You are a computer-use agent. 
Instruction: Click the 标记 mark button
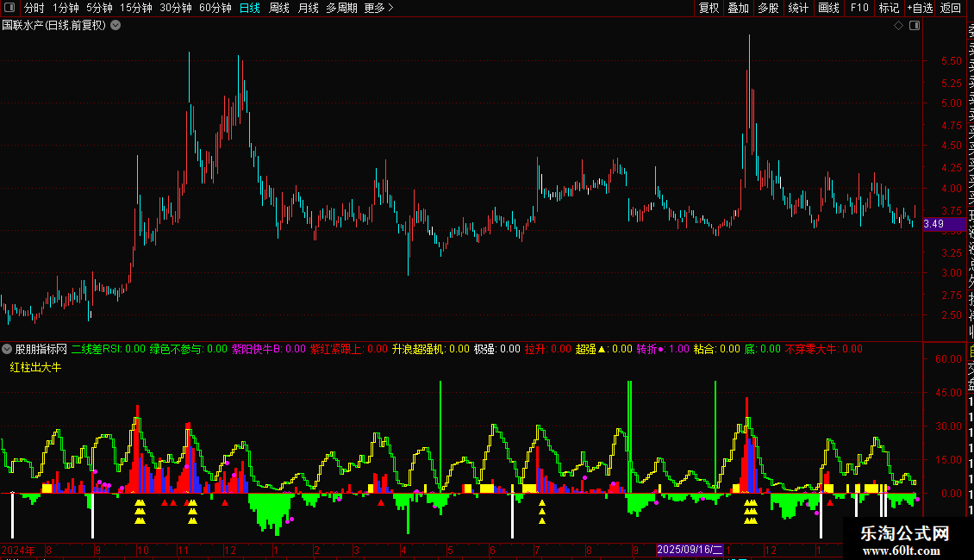click(889, 8)
